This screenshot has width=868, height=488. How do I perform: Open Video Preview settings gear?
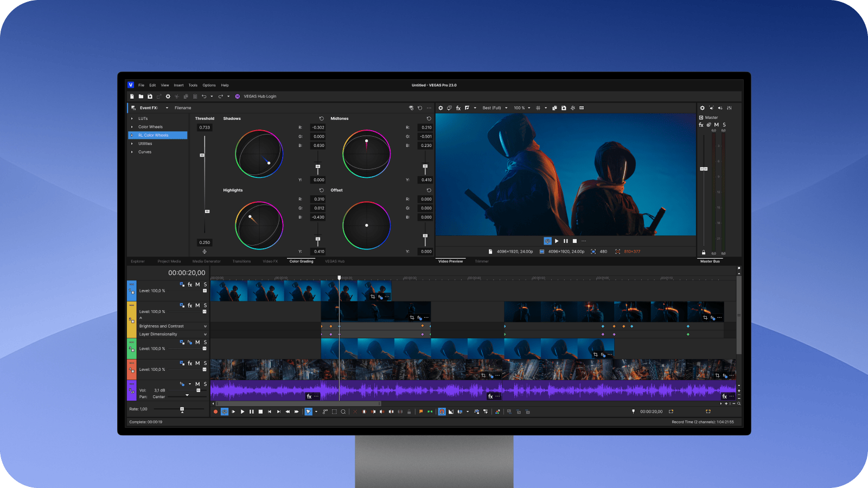[441, 108]
